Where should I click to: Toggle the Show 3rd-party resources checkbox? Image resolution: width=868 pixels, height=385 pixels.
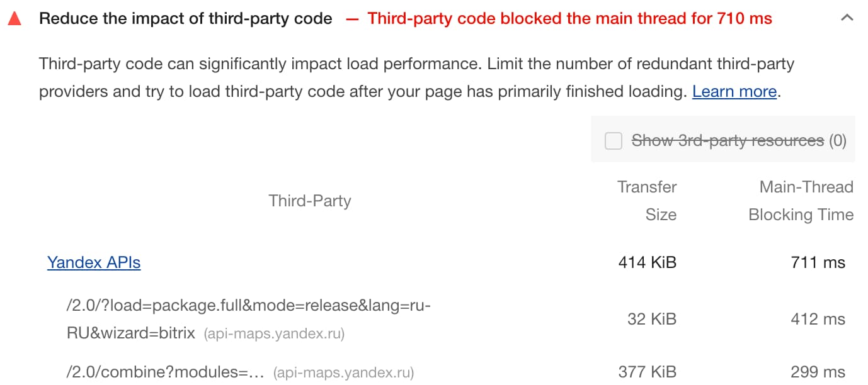[x=614, y=141]
